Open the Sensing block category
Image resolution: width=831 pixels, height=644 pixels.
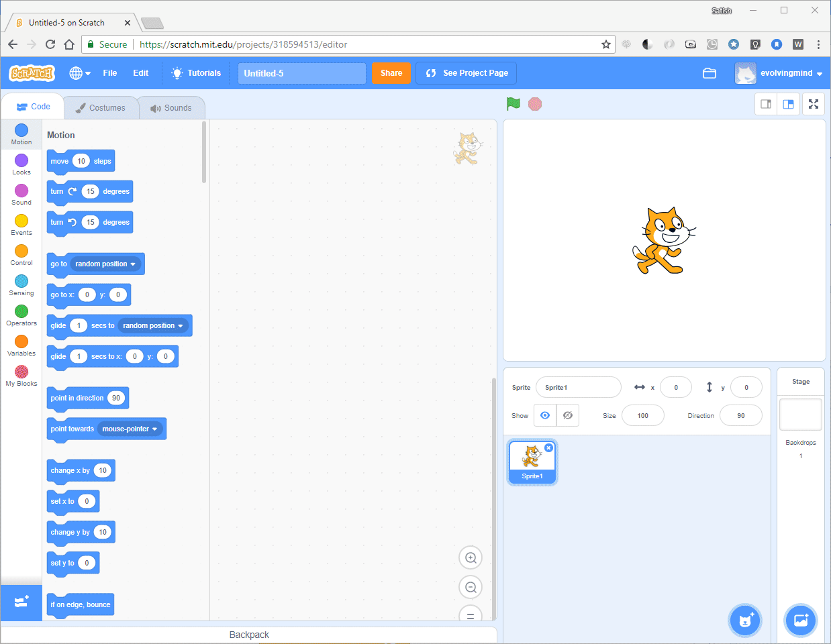21,285
